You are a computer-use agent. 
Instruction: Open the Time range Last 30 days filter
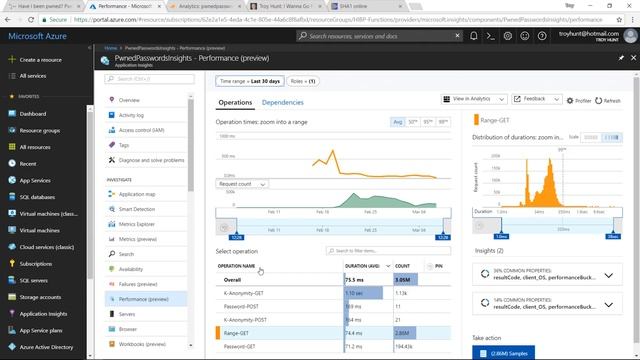pyautogui.click(x=250, y=81)
